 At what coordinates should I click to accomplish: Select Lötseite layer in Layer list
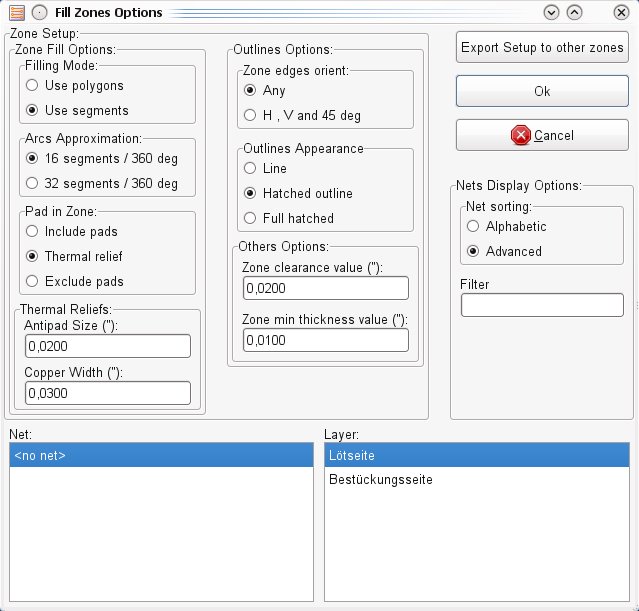point(477,455)
